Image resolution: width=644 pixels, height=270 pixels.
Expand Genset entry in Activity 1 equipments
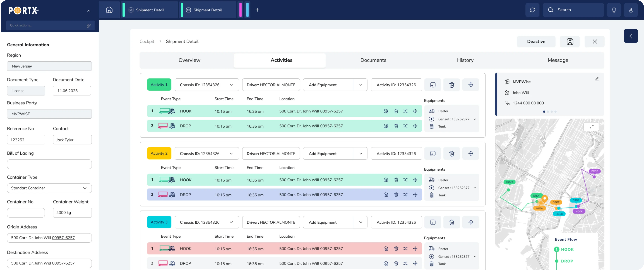(474, 119)
